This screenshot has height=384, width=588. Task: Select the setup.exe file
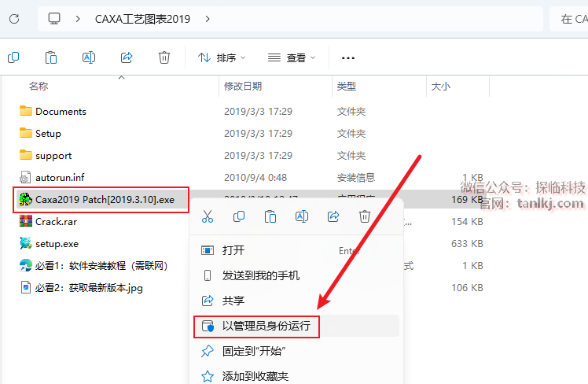point(57,244)
